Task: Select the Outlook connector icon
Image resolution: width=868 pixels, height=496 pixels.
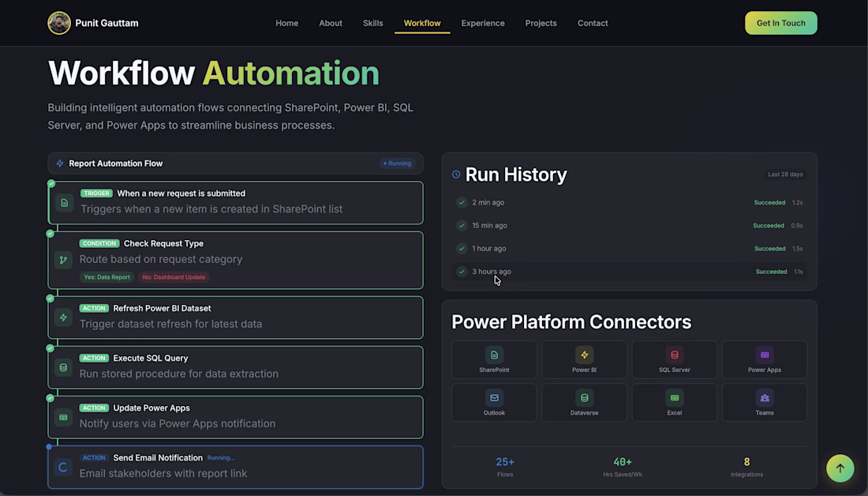Action: (494, 398)
